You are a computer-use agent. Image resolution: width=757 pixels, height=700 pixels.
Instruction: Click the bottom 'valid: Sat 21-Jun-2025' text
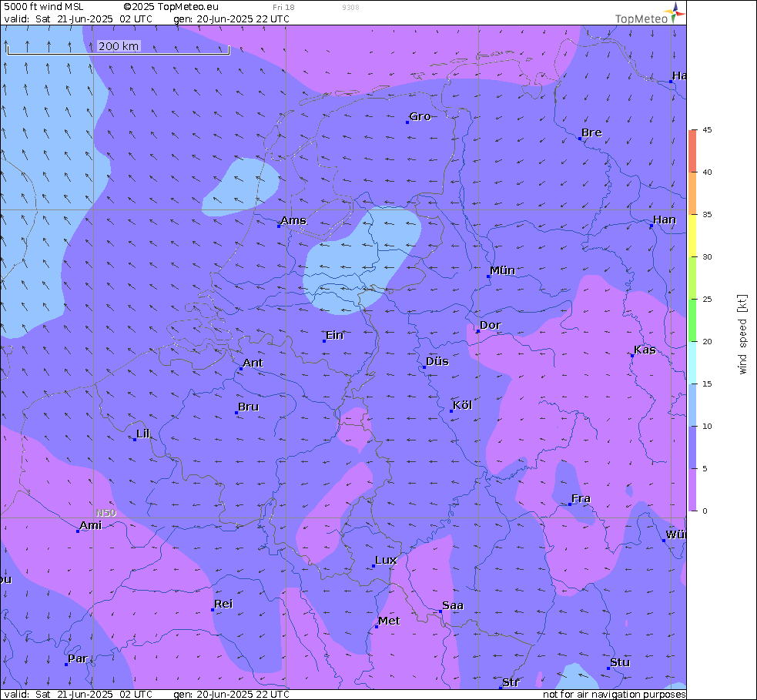(59, 694)
